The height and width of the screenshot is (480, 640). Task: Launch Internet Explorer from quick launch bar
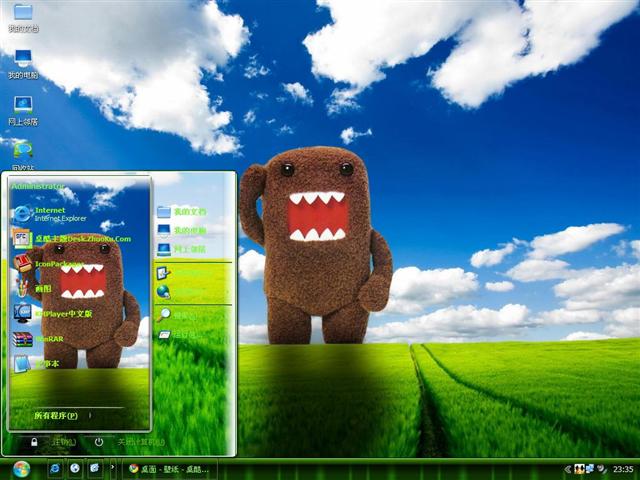click(x=54, y=468)
